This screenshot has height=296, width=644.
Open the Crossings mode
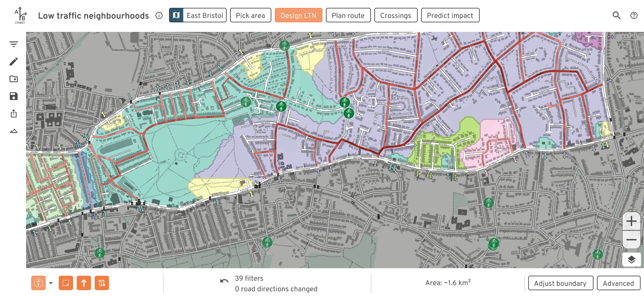[396, 15]
